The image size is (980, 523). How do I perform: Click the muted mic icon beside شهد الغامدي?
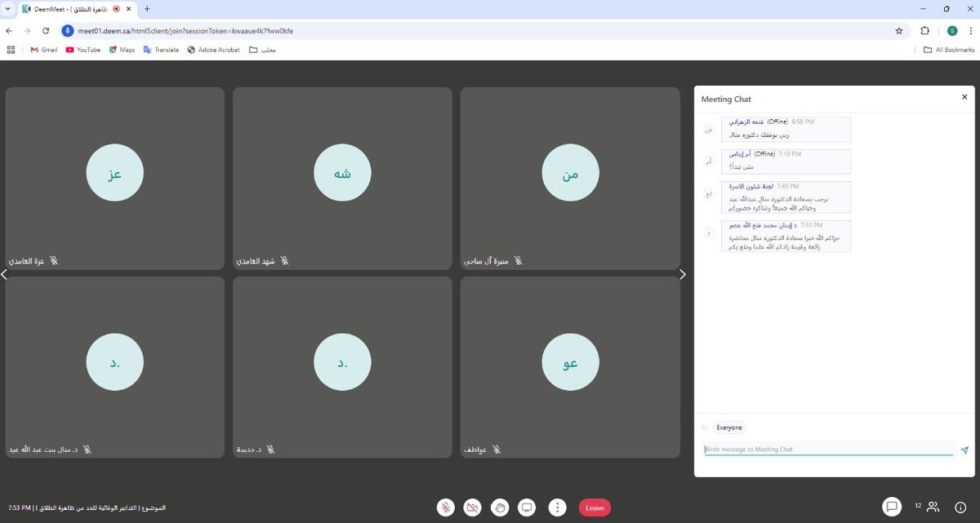click(x=284, y=260)
